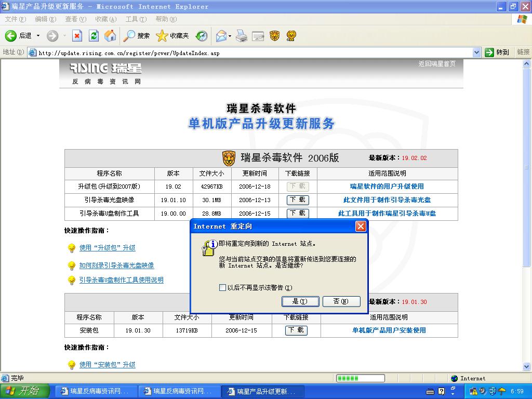Click 是(Y) in the redirect dialog
Image resolution: width=532 pixels, height=399 pixels.
[300, 301]
